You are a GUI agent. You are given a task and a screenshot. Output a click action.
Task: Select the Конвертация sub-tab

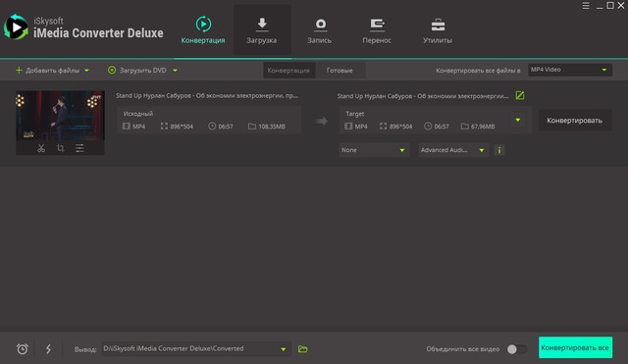[288, 71]
